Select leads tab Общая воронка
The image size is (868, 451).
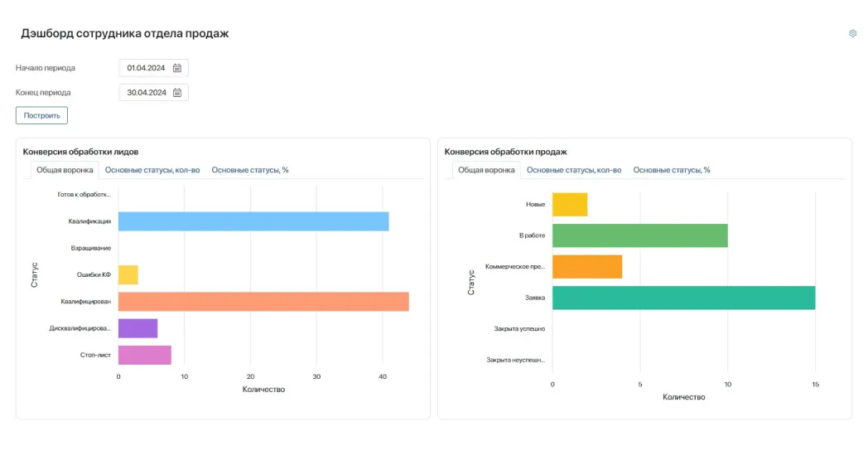click(x=65, y=170)
